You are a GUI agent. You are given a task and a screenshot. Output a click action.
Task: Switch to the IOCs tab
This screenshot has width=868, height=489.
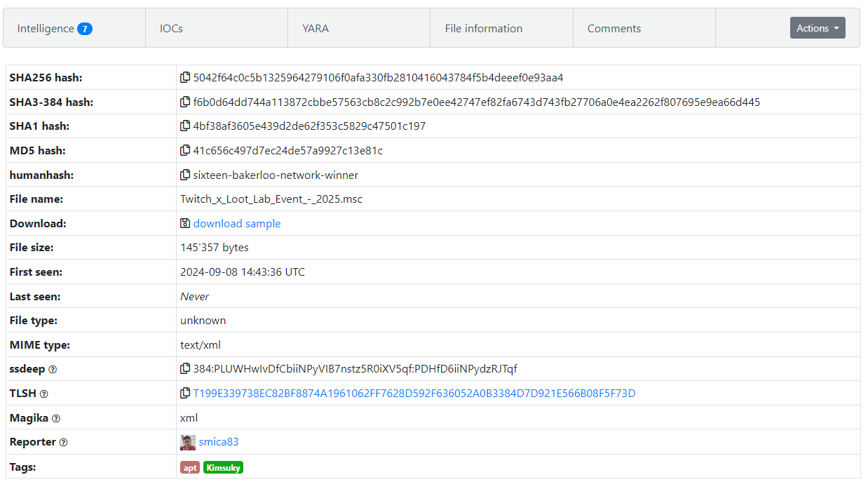[x=170, y=28]
